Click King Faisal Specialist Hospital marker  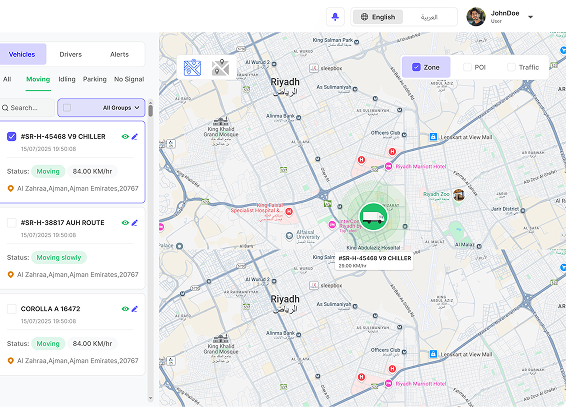289,211
